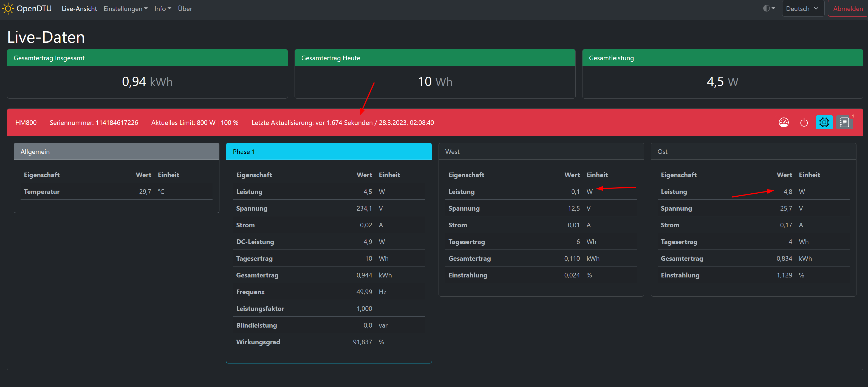The image size is (868, 387).
Task: Open the Deutsch language selector
Action: [x=802, y=9]
